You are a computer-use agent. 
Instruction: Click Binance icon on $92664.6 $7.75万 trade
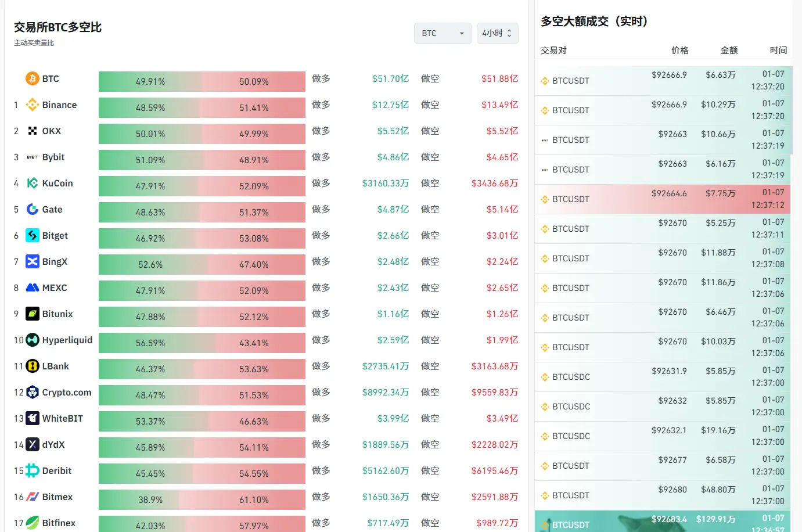click(x=545, y=199)
